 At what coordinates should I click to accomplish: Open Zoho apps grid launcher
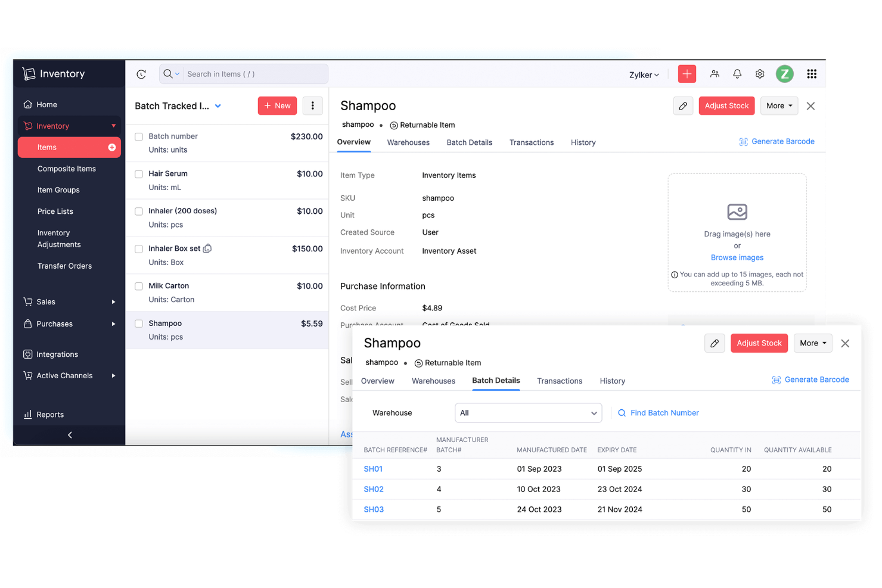812,74
